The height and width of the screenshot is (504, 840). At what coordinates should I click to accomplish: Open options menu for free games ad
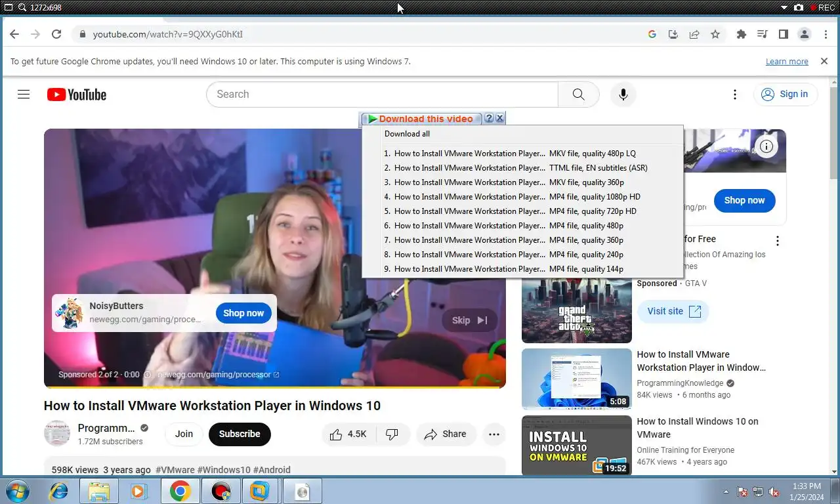tap(778, 241)
